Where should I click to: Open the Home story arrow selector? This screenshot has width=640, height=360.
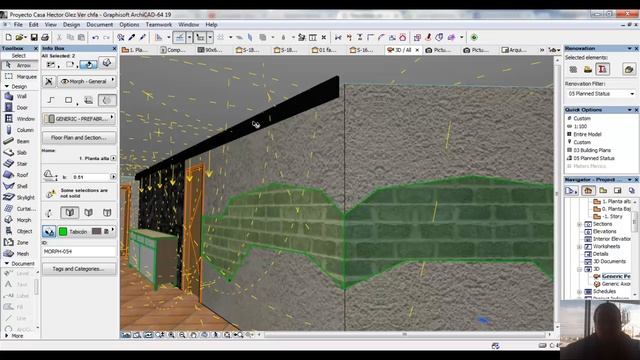(113, 158)
